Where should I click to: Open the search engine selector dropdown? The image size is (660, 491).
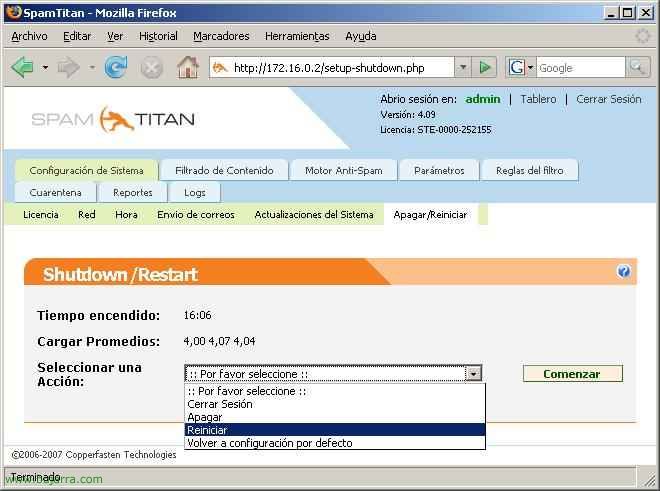click(530, 67)
